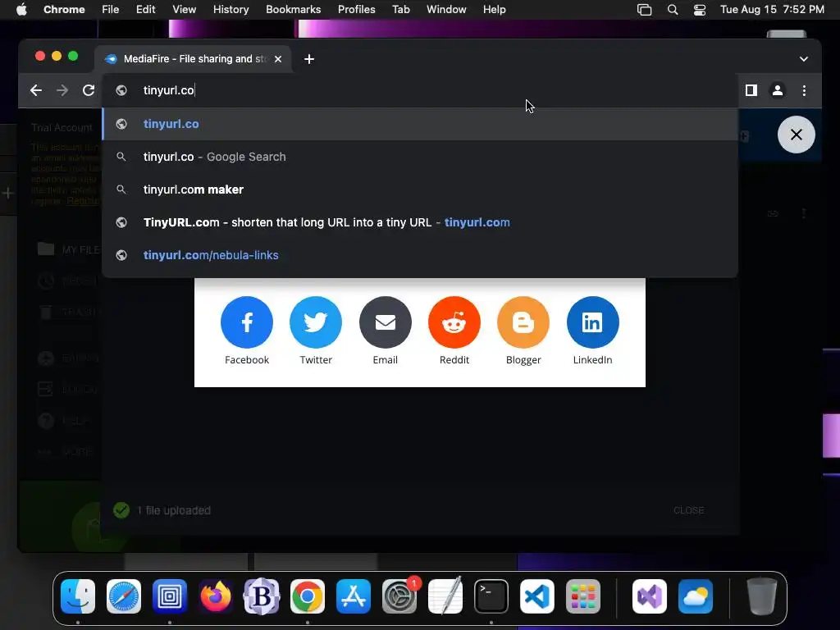The width and height of the screenshot is (840, 630).
Task: Click the CLOSE upload notification button
Action: click(x=688, y=510)
